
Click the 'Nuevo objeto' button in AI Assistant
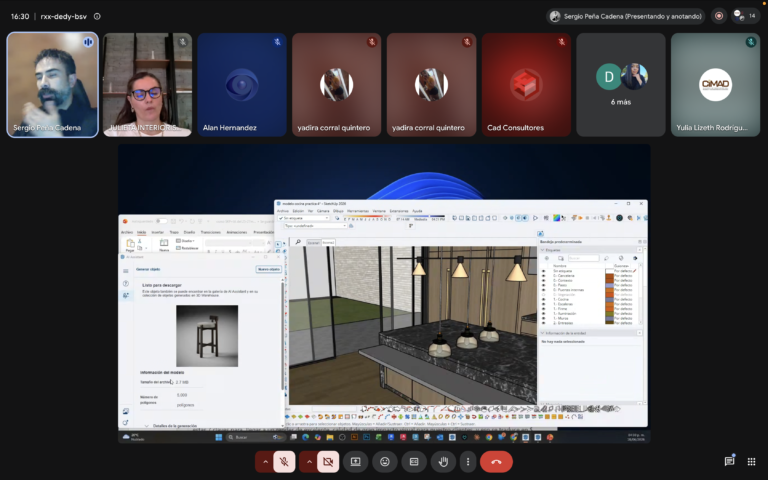(x=268, y=269)
